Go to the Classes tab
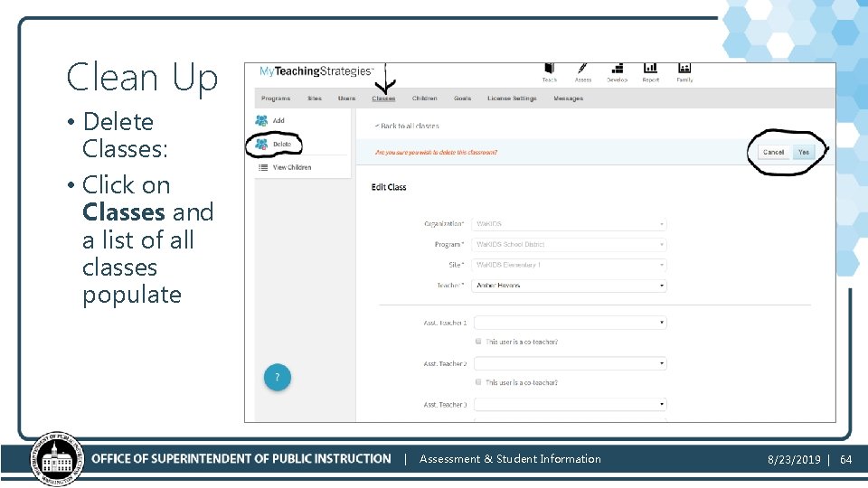Viewport: 868px width, 488px height. [x=383, y=99]
